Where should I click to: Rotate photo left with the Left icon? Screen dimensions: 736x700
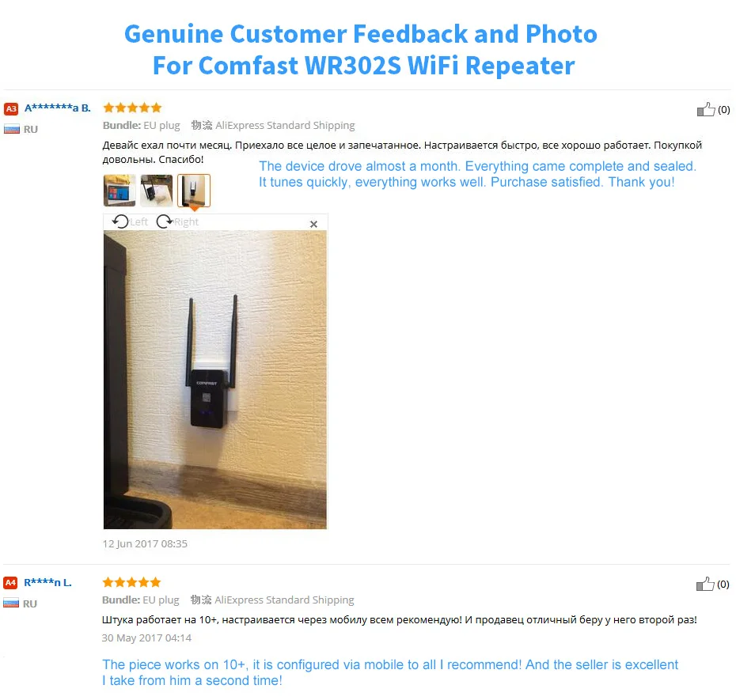pyautogui.click(x=120, y=221)
